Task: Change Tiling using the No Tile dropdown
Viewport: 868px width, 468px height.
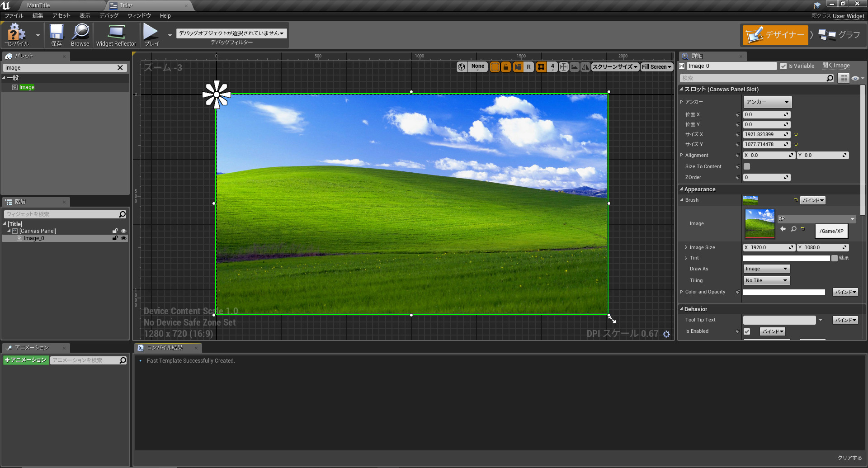Action: [x=766, y=280]
